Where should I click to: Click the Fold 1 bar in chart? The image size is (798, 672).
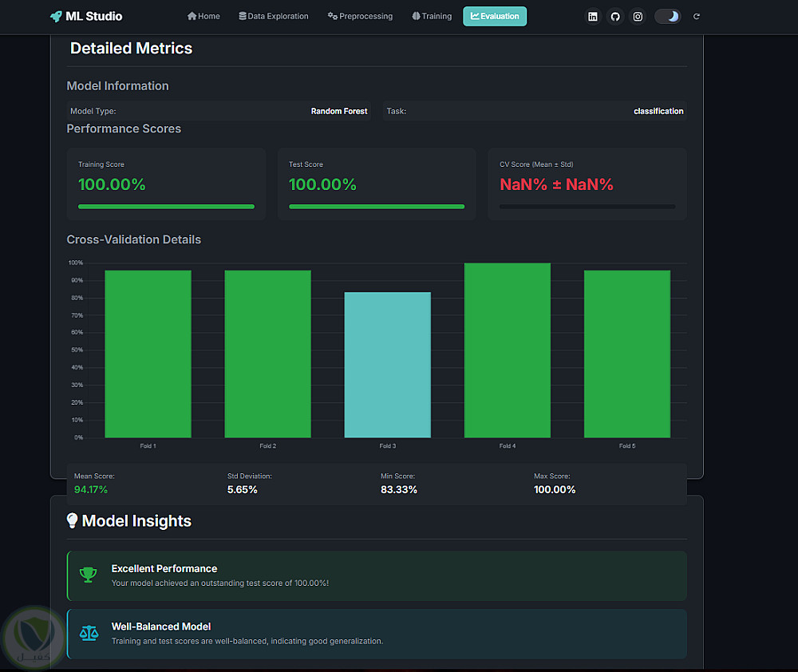(148, 354)
